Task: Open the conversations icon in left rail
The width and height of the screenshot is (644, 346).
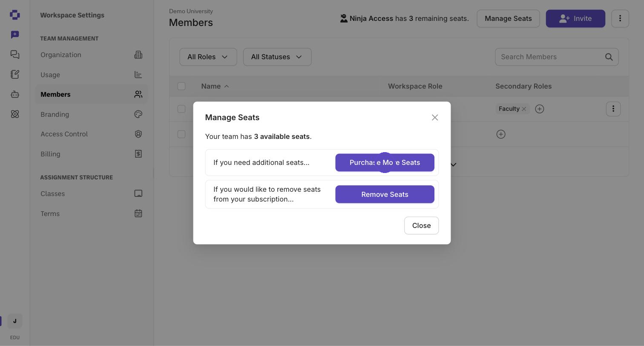Action: 15,55
